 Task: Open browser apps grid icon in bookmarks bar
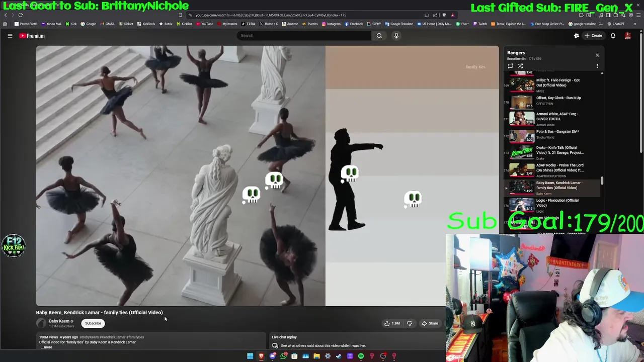click(x=5, y=24)
